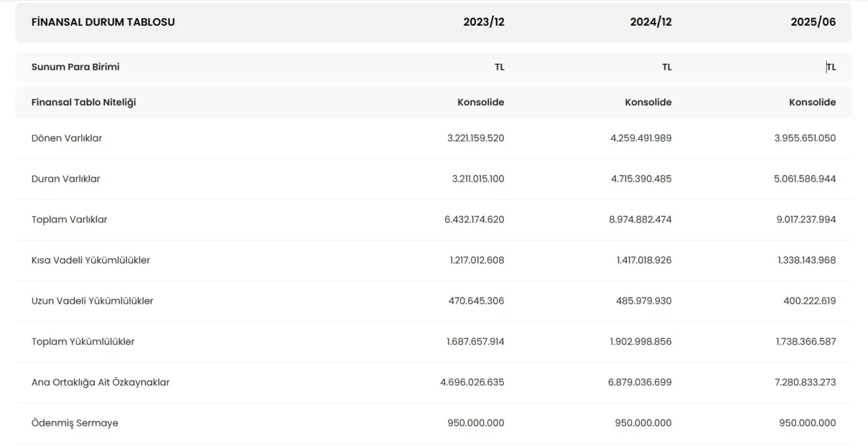Click the Dönen Varlıklar row label
868x446 pixels.
click(x=66, y=138)
